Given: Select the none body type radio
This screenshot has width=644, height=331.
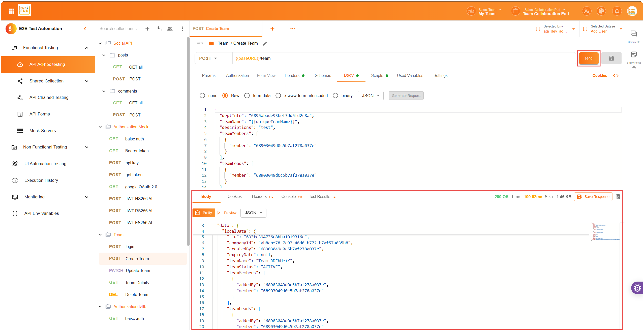Looking at the screenshot, I should (202, 96).
